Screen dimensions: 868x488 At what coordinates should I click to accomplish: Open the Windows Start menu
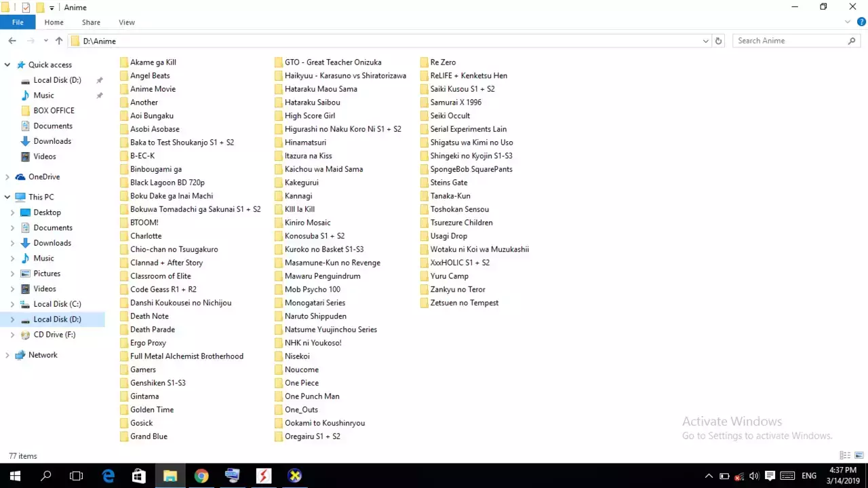click(x=15, y=476)
